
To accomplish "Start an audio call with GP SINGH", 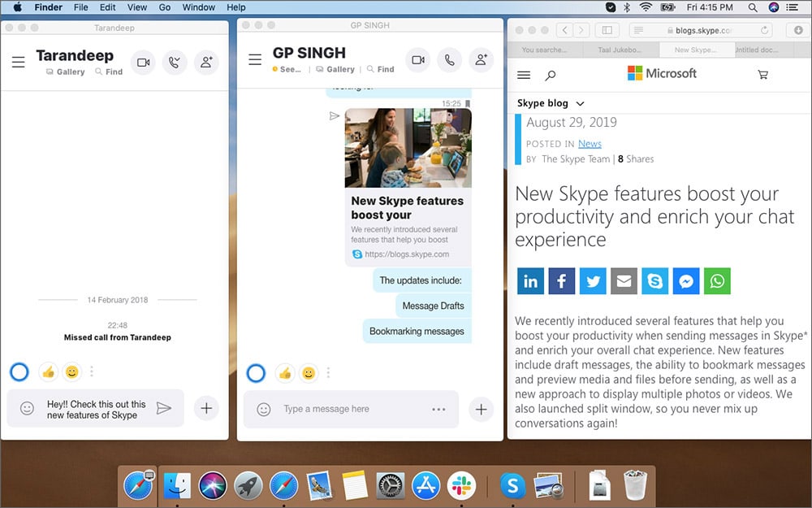I will tap(450, 59).
